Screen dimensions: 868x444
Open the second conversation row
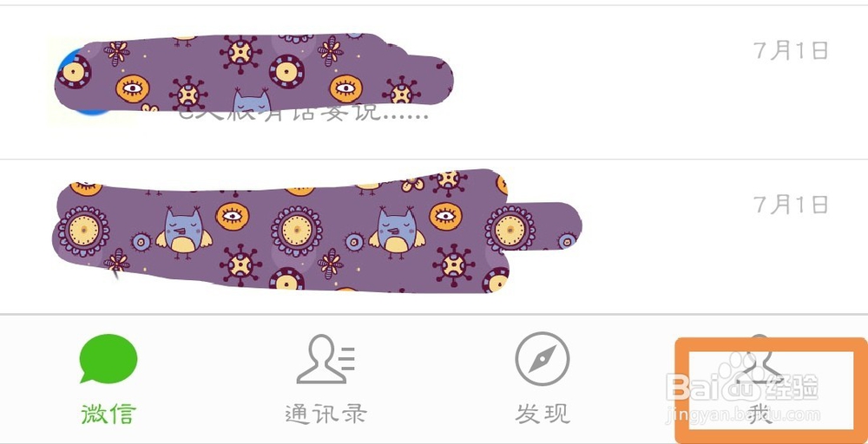(434, 237)
